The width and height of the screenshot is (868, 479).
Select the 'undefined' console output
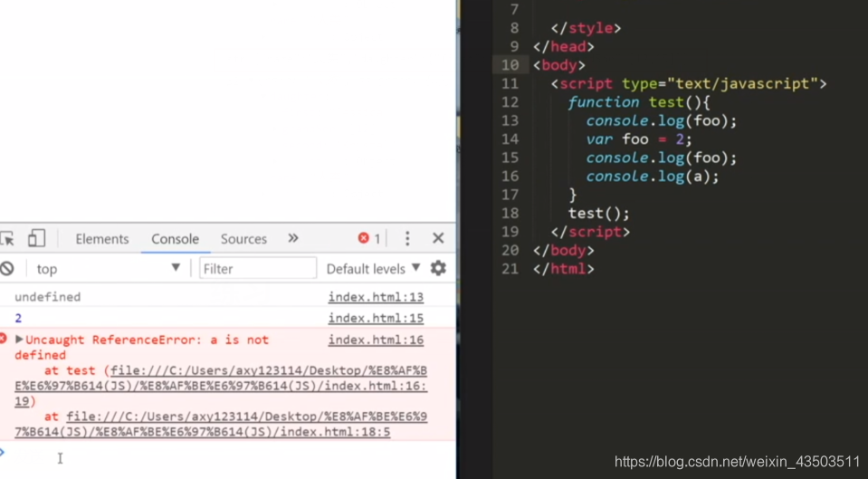coord(48,297)
